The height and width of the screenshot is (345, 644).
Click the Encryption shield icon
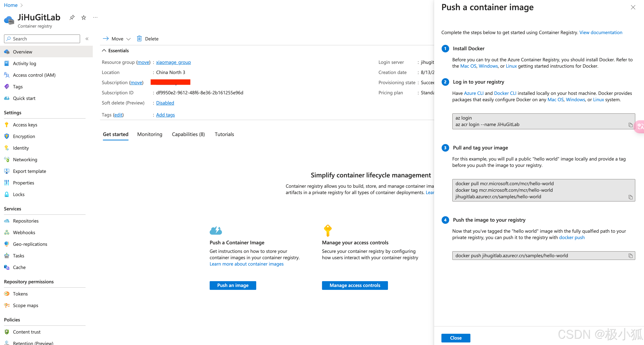7,136
